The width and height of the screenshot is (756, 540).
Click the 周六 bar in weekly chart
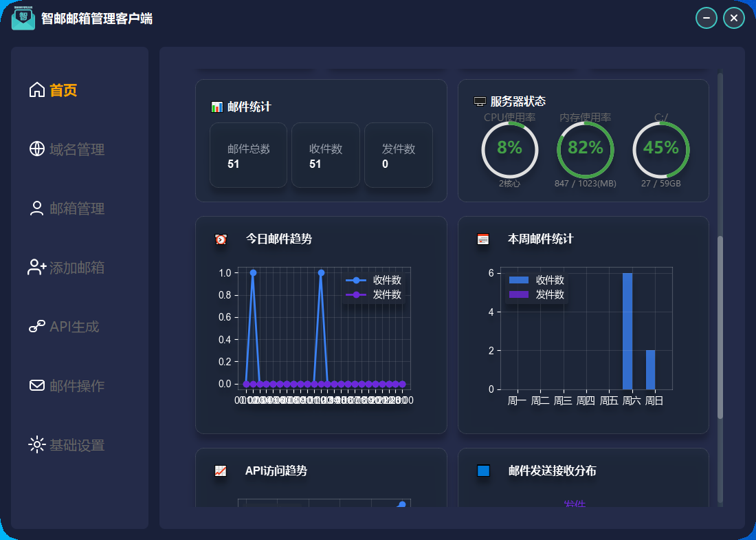[627, 331]
